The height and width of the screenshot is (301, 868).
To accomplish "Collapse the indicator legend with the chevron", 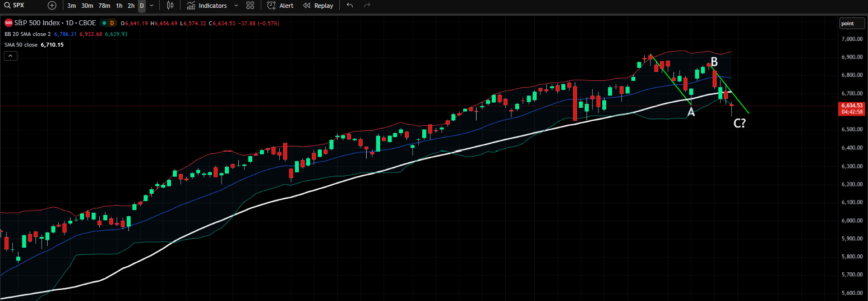I will (x=11, y=56).
